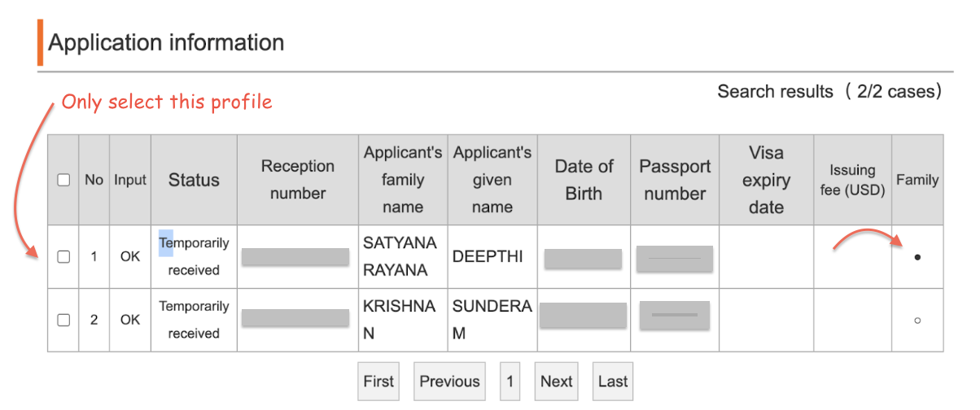980x410 pixels.
Task: Click the Status column header
Action: point(194,181)
